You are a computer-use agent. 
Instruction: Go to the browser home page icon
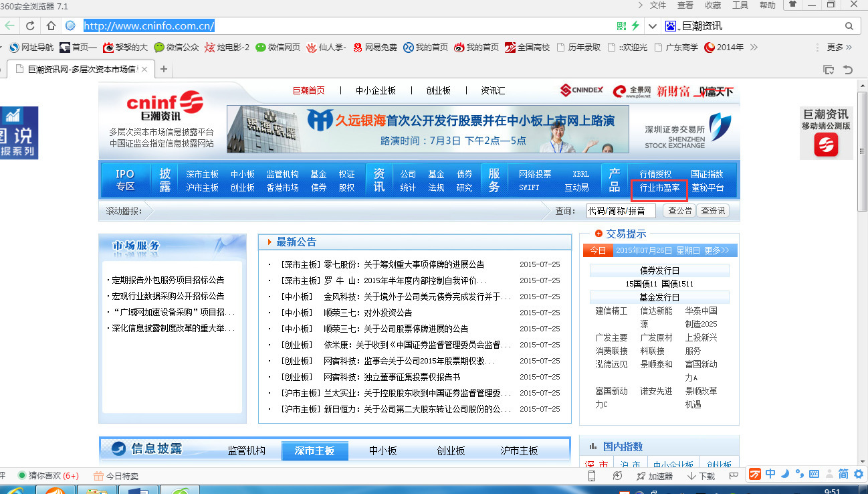pos(51,26)
